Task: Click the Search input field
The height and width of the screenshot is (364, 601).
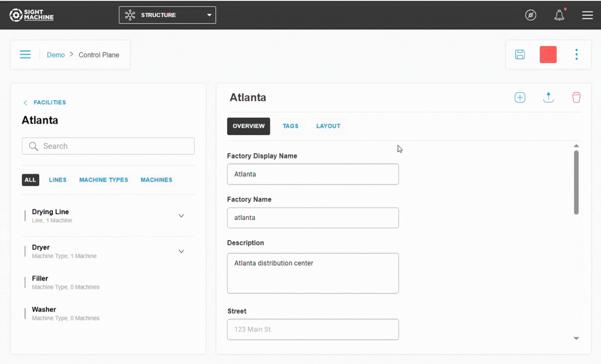Action: 108,146
